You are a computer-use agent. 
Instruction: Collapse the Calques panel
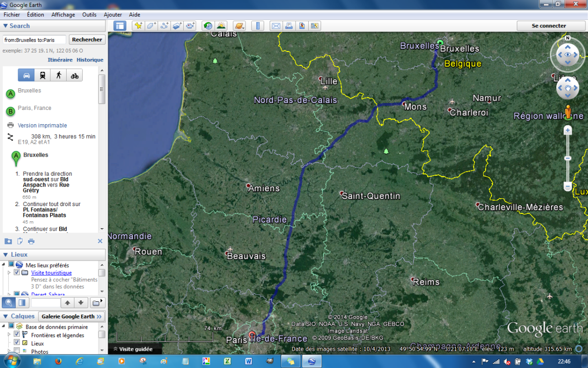click(x=6, y=316)
